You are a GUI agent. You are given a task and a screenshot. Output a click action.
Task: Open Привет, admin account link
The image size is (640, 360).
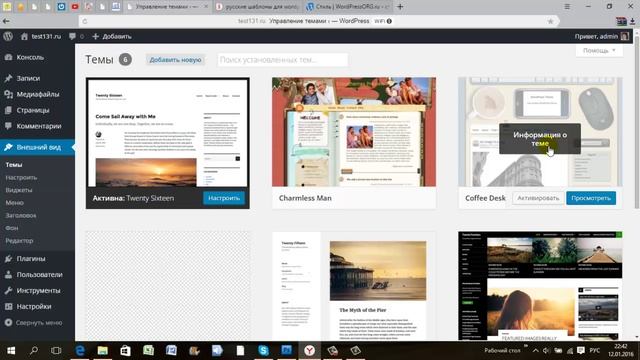pyautogui.click(x=601, y=36)
